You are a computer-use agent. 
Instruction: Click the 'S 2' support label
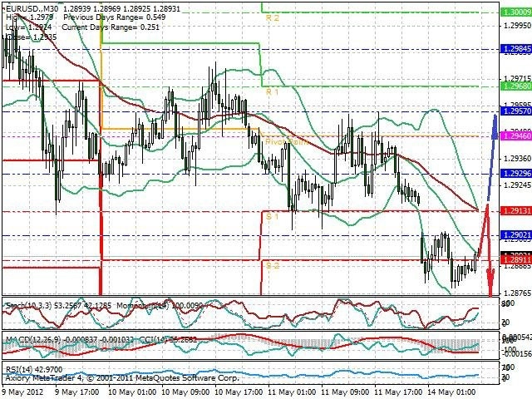click(273, 266)
